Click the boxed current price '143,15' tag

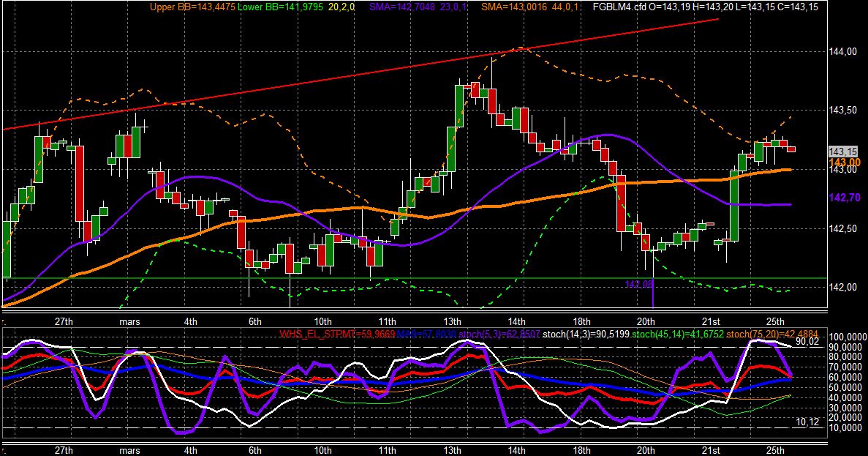tap(843, 152)
